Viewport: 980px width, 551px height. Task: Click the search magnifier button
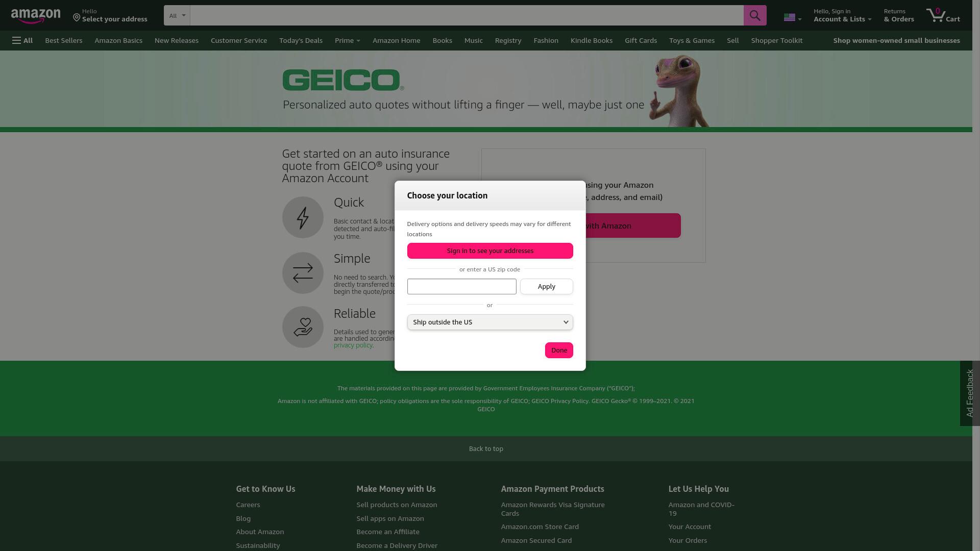coord(755,15)
